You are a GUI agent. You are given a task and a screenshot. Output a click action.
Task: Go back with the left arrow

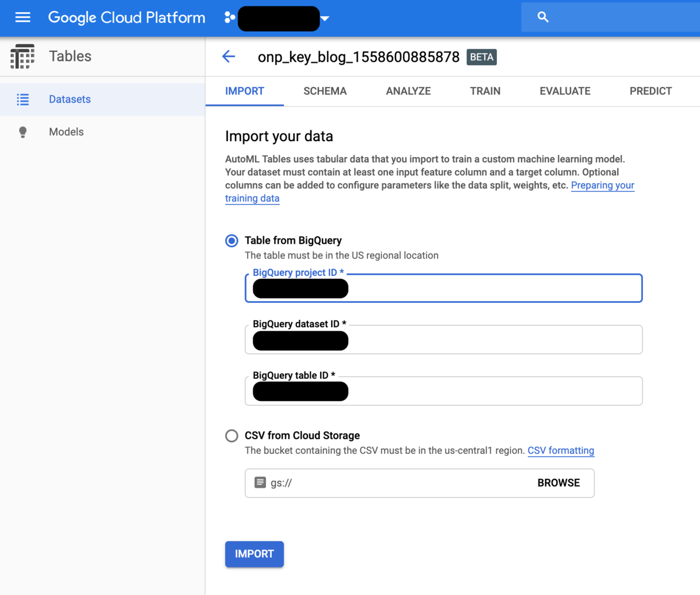point(229,57)
